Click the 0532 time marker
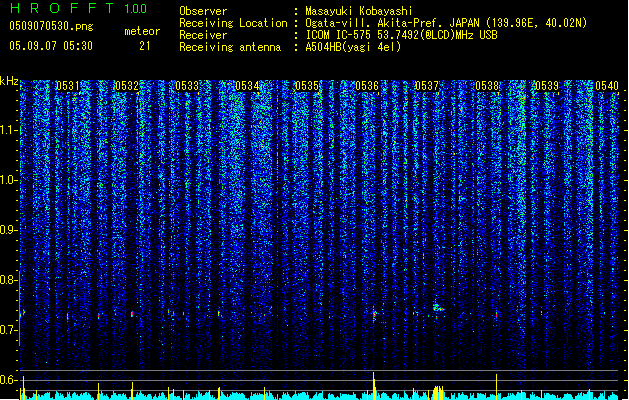 tap(127, 86)
